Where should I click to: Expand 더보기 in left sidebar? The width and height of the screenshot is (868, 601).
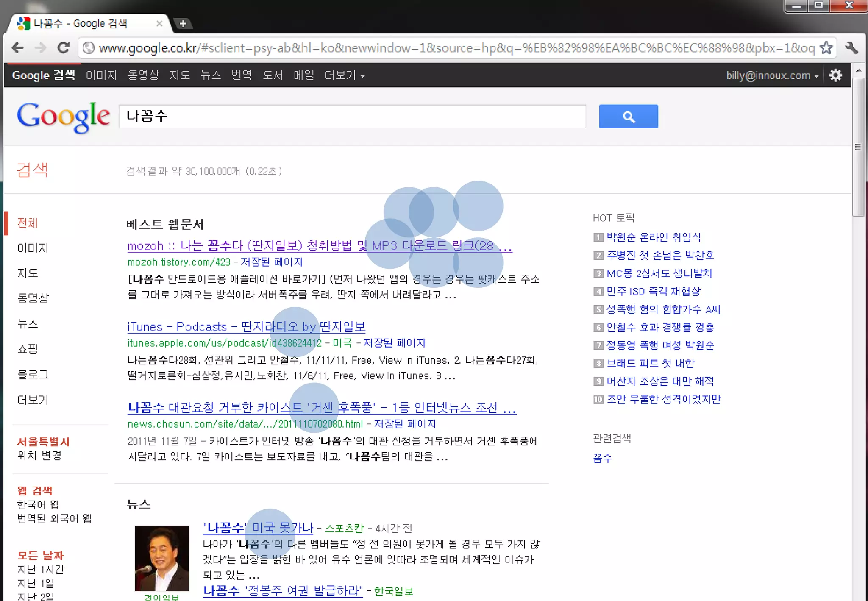pyautogui.click(x=33, y=400)
